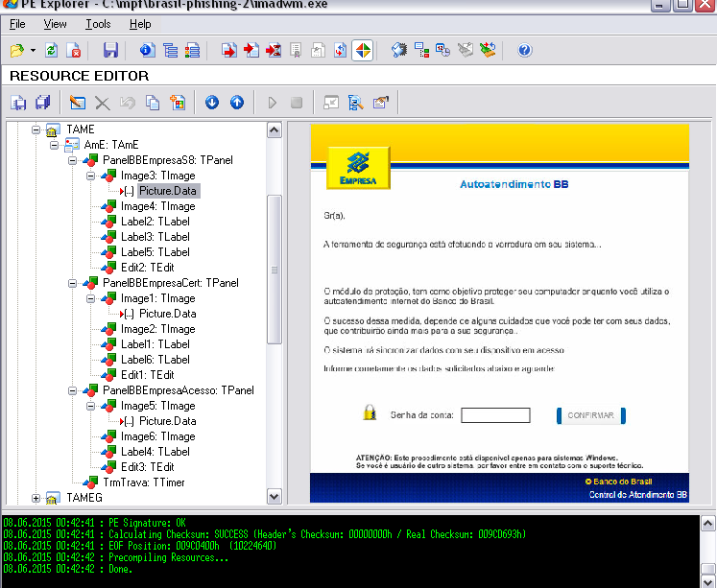The height and width of the screenshot is (588, 717).
Task: Click the Find in resources magnifier icon
Action: click(356, 103)
